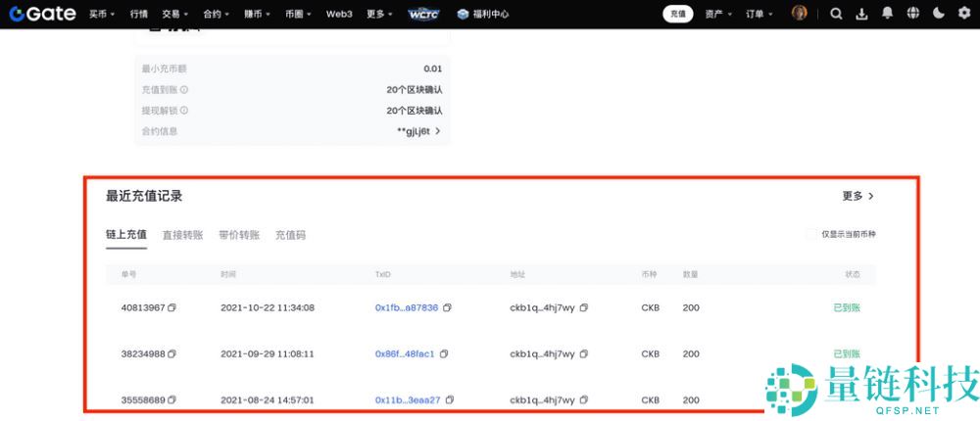Viewport: 980px width, 421px height.
Task: Open TxID link 0x86f...48fac1
Action: (x=405, y=353)
